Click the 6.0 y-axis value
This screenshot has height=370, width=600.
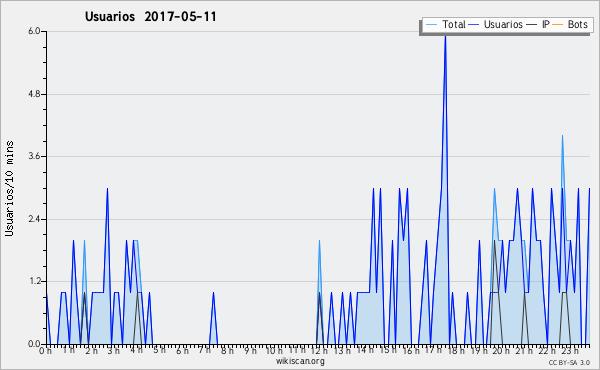click(34, 31)
